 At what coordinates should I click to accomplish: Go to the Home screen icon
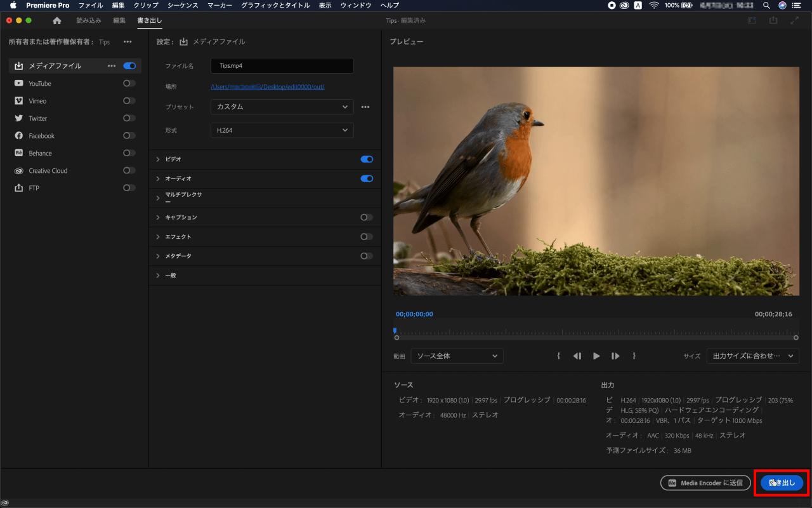57,20
